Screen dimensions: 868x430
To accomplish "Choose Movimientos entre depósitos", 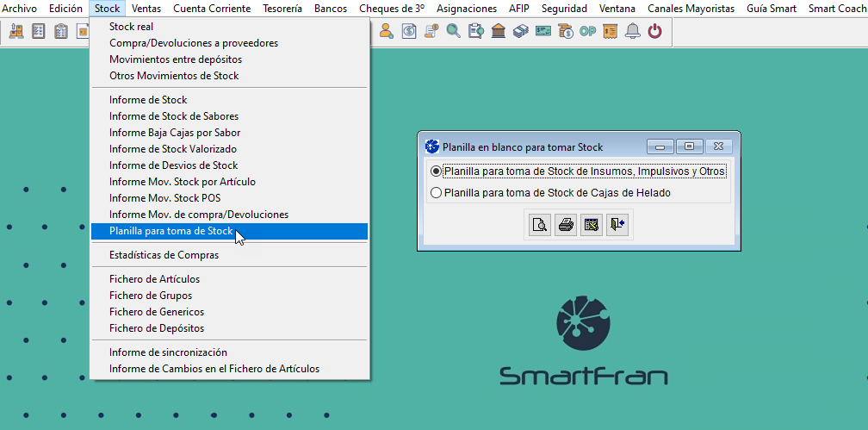I will coord(229,59).
